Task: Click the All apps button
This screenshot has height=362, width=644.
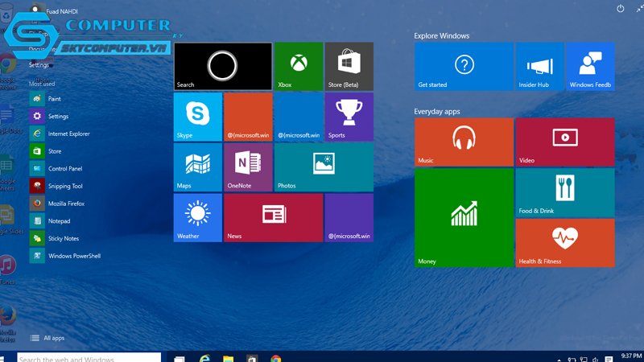Action: click(47, 338)
